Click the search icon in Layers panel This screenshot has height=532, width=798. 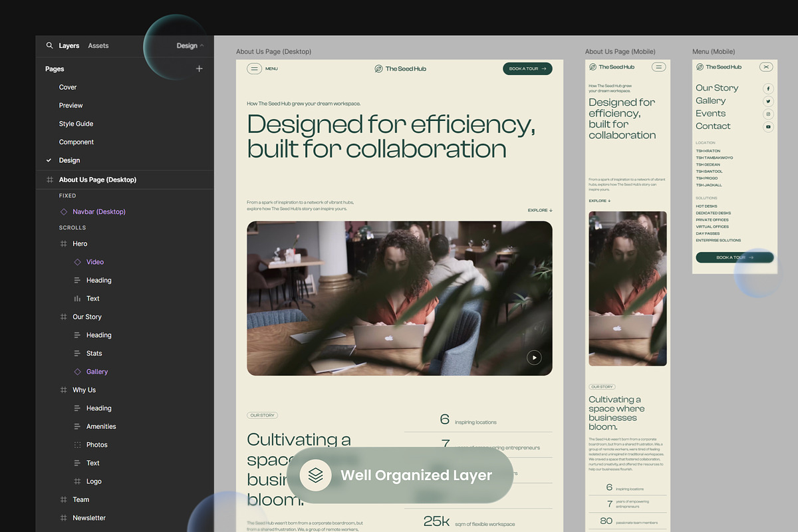tap(49, 46)
